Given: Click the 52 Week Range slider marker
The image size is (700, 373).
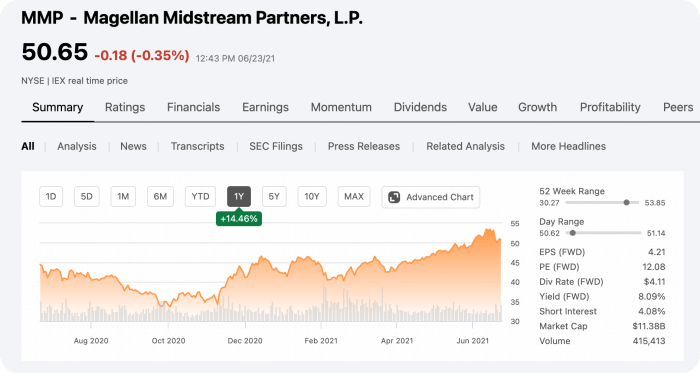Looking at the screenshot, I should click(626, 203).
